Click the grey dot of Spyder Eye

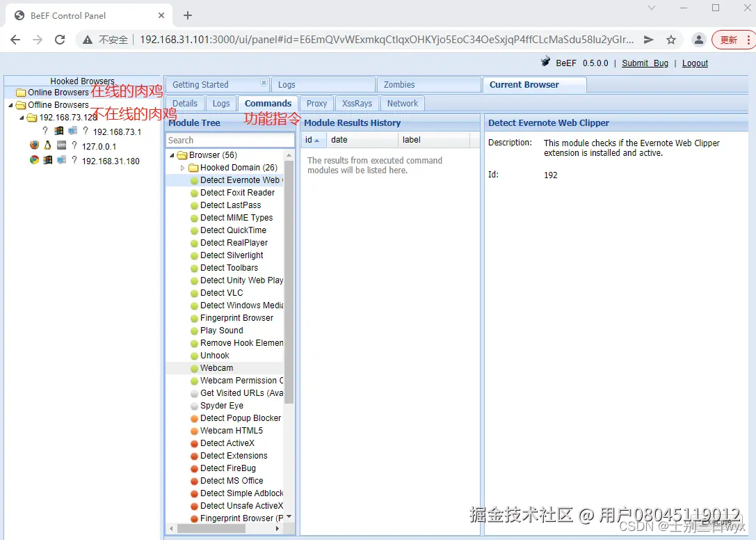(194, 406)
